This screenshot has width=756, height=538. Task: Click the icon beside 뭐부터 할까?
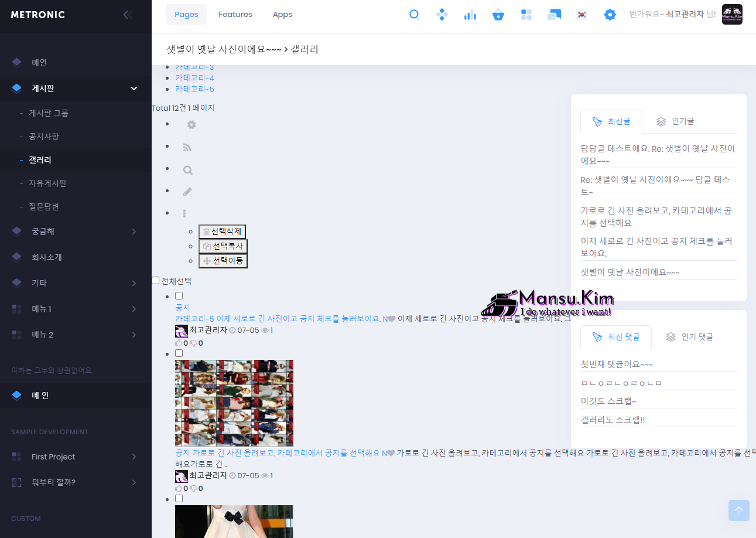point(16,482)
